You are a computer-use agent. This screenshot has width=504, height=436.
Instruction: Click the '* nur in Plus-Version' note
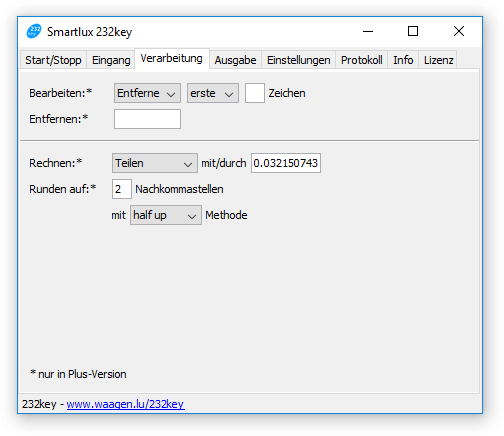pos(78,374)
